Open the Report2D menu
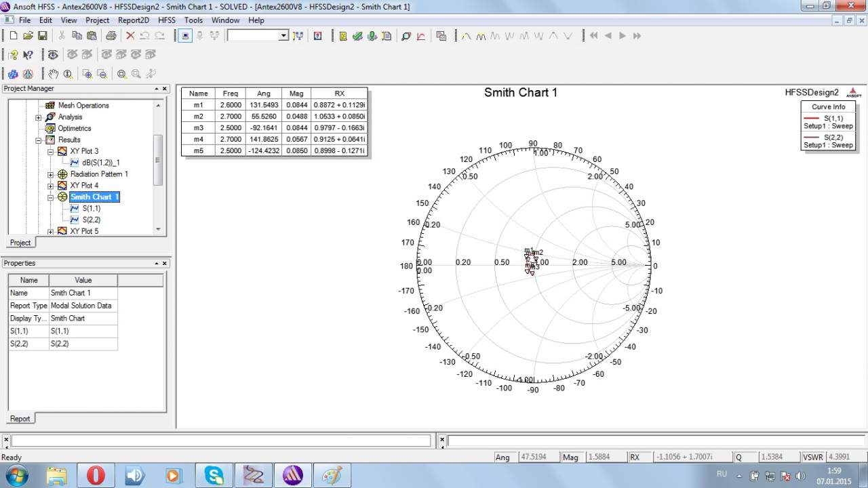Image resolution: width=868 pixels, height=488 pixels. [x=133, y=20]
